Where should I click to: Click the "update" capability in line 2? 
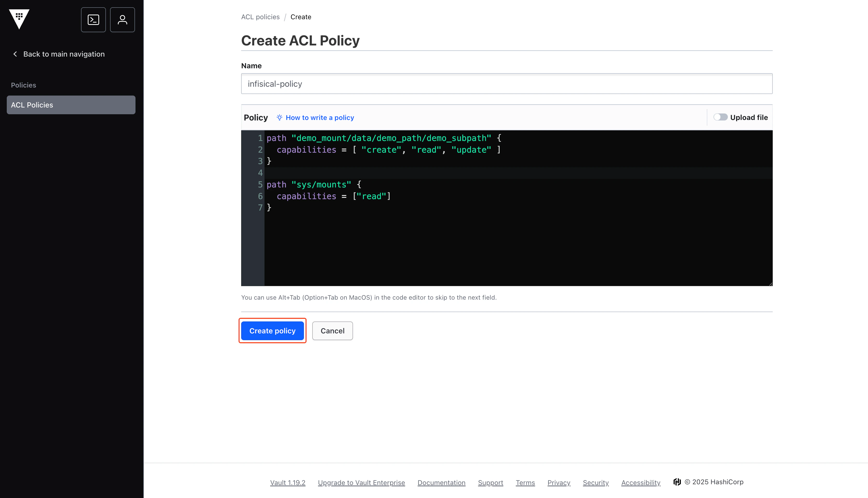click(471, 150)
